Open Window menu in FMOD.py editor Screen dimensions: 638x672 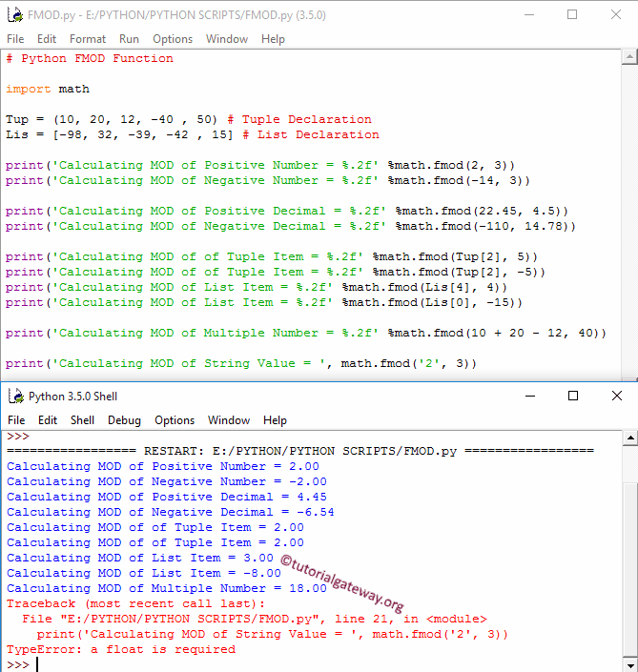[x=226, y=39]
